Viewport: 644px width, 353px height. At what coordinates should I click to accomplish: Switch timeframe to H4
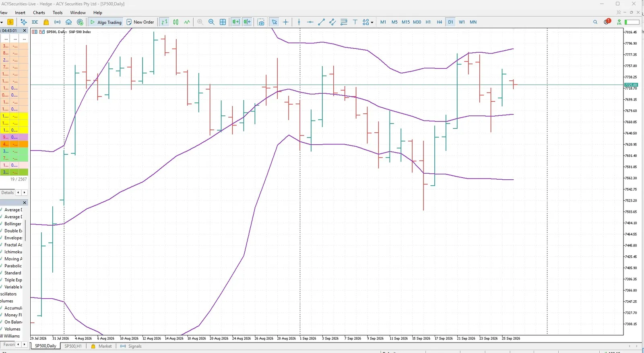(x=440, y=22)
